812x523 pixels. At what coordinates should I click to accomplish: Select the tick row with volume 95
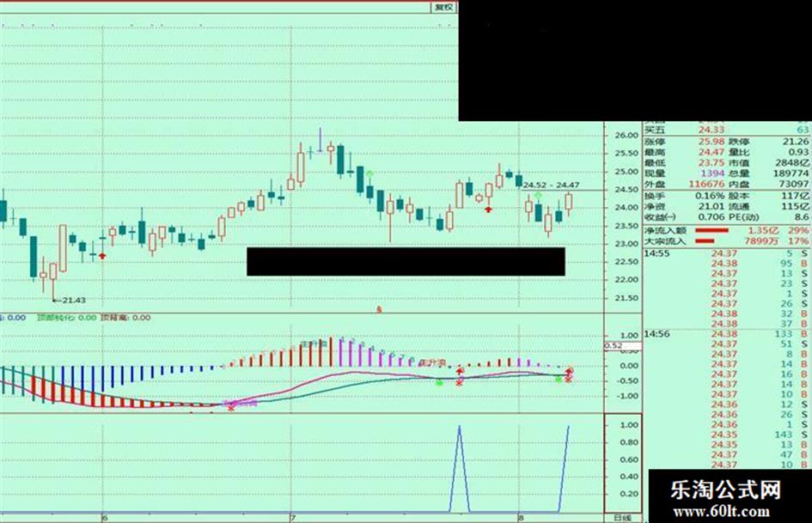coord(727,264)
